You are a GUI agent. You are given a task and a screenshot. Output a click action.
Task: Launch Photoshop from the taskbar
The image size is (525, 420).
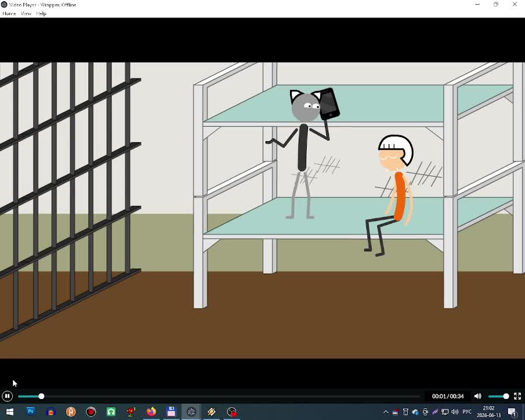(x=31, y=412)
